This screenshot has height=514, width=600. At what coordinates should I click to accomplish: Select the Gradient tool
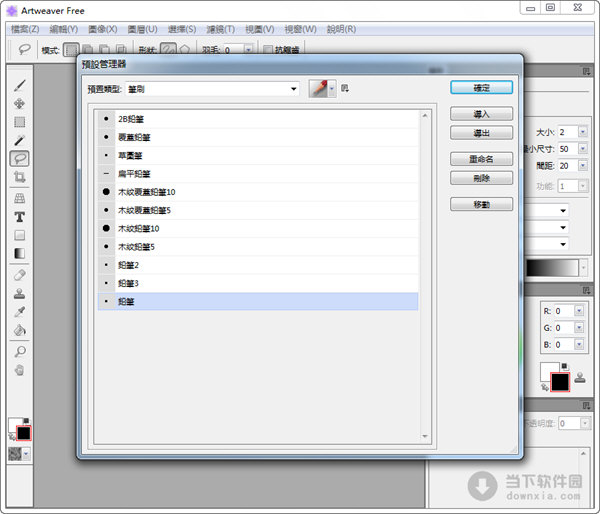point(20,253)
